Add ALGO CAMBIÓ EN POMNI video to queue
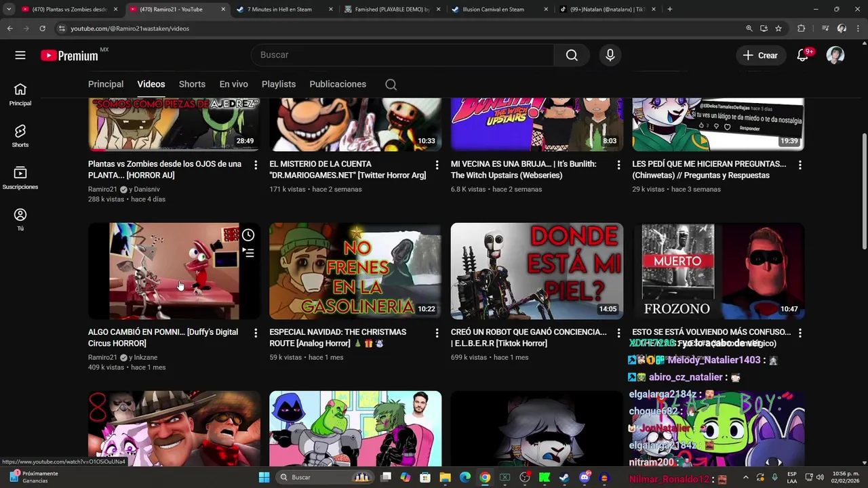This screenshot has height=488, width=868. click(248, 253)
